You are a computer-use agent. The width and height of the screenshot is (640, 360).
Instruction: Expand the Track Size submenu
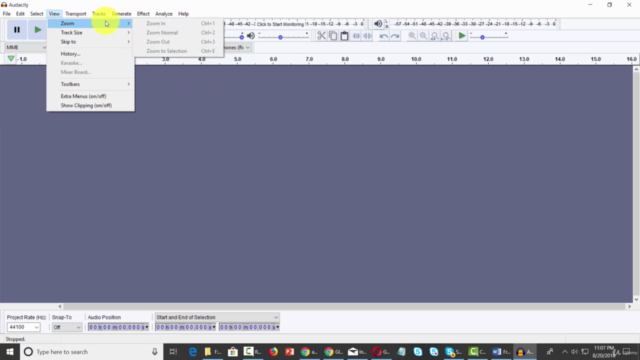90,33
